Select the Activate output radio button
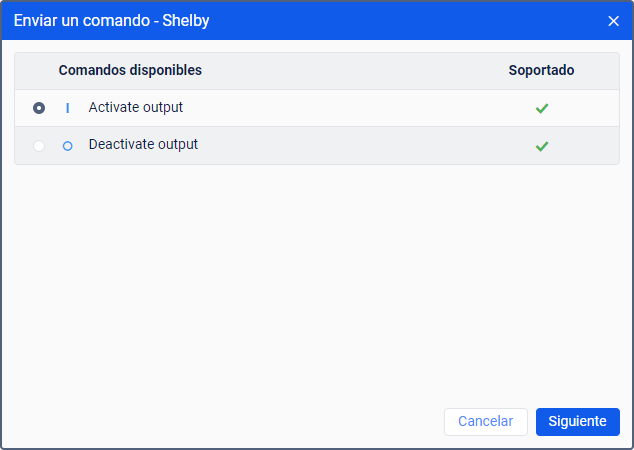 pyautogui.click(x=39, y=108)
